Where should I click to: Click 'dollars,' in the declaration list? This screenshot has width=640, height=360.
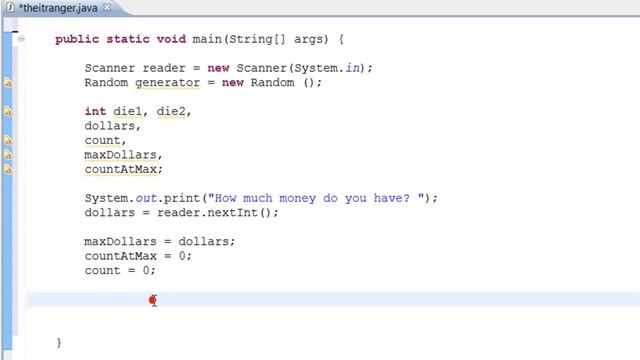(x=112, y=126)
